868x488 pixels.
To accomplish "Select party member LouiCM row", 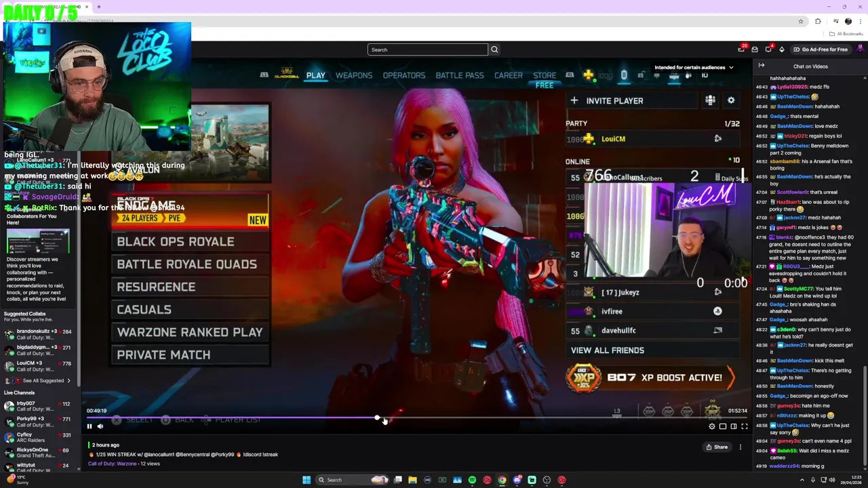I will pos(652,139).
